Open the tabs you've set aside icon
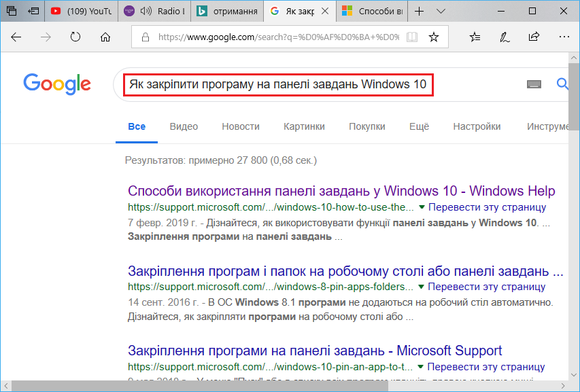This screenshot has width=580, height=392. [x=12, y=11]
